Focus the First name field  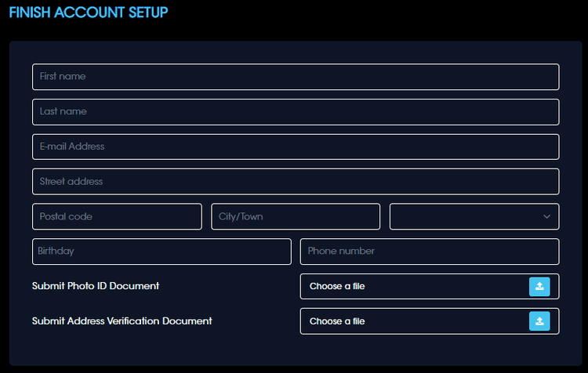point(295,77)
